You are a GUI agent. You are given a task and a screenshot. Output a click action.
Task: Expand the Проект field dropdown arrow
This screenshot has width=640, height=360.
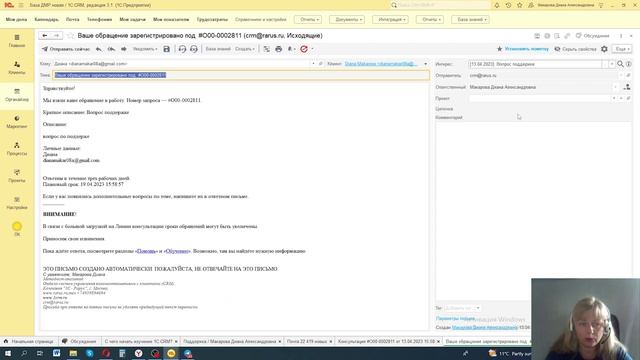(x=614, y=98)
